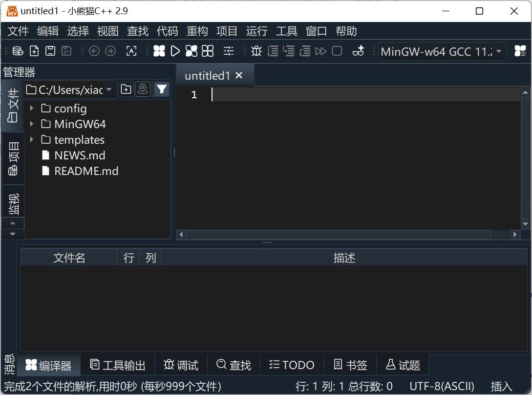Switch to the 调试 panel tab

181,365
